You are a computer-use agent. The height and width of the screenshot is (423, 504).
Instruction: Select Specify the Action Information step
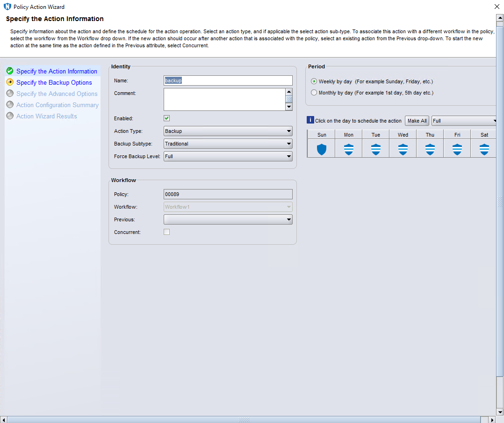[x=57, y=71]
